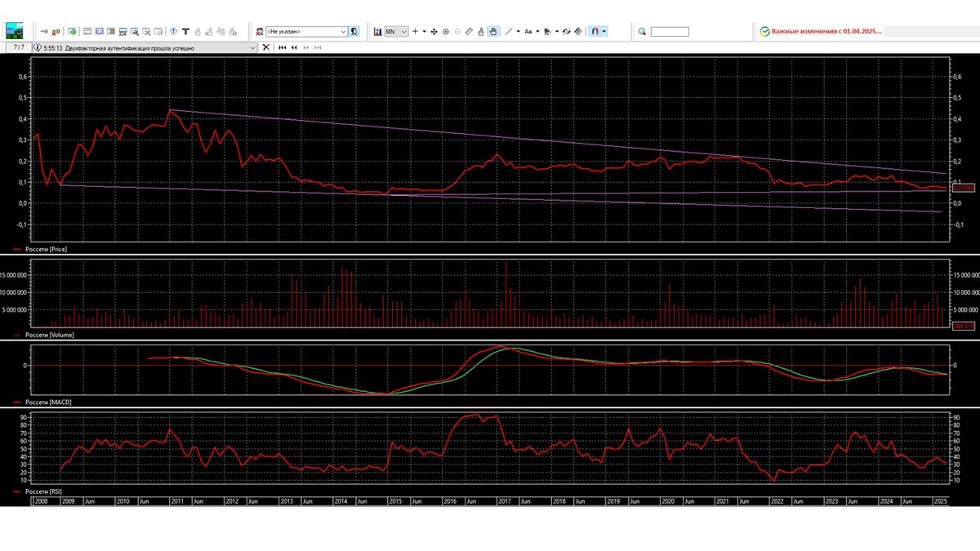Click the info icon in message bar
This screenshot has height=551, width=980.
point(38,48)
